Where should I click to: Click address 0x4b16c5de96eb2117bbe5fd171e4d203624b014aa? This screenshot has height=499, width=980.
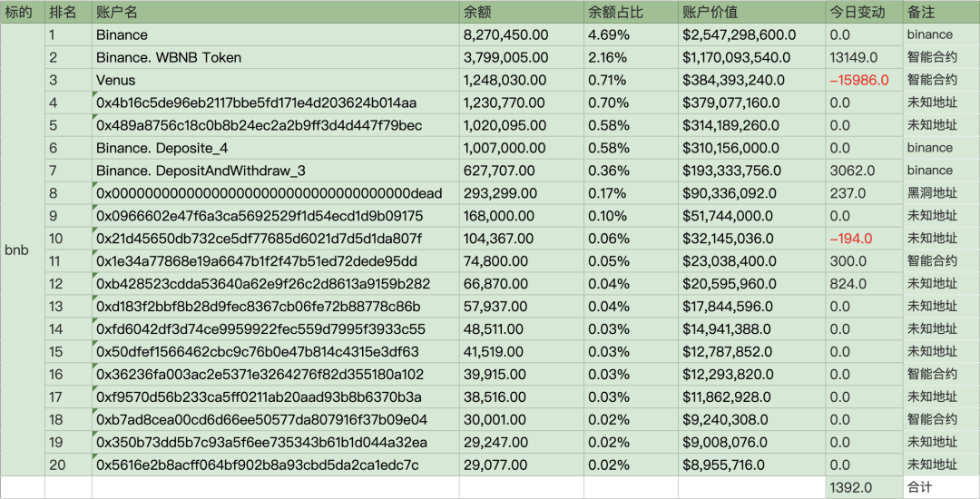click(275, 103)
